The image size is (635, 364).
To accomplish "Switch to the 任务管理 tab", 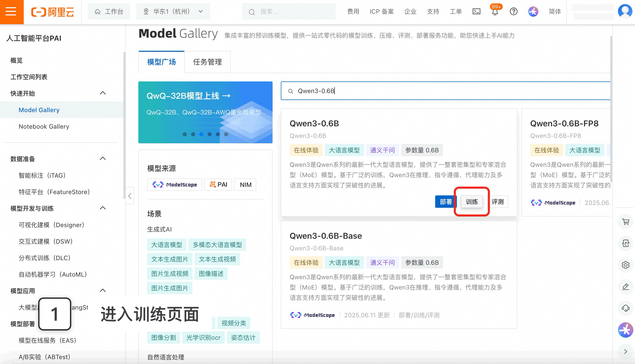I will pyautogui.click(x=208, y=62).
